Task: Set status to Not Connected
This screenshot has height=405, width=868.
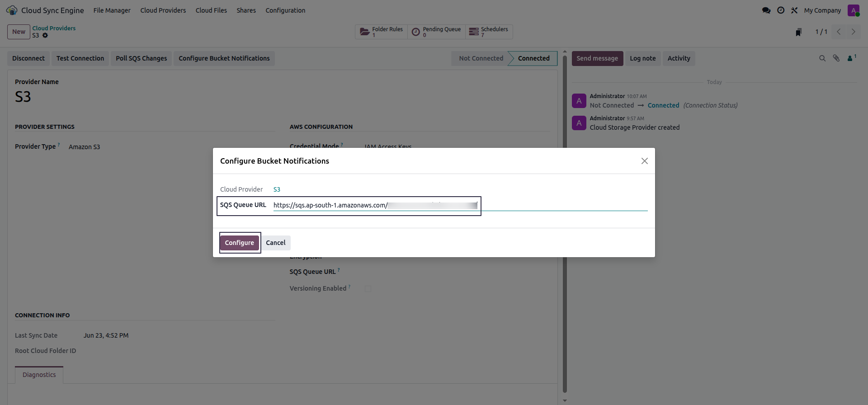Action: click(x=481, y=58)
